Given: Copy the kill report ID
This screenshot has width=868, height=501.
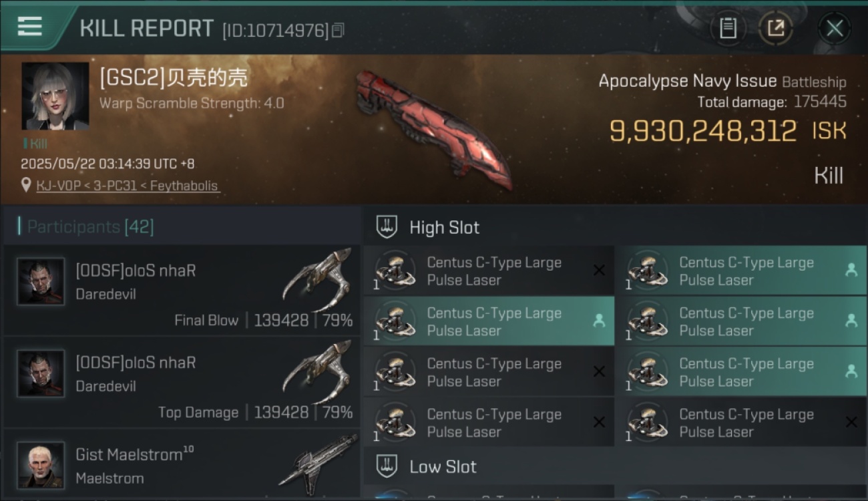Looking at the screenshot, I should 339,30.
